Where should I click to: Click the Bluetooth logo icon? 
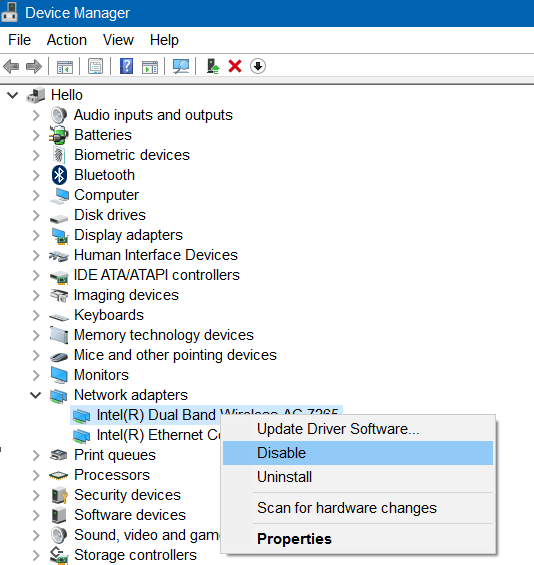coord(59,175)
